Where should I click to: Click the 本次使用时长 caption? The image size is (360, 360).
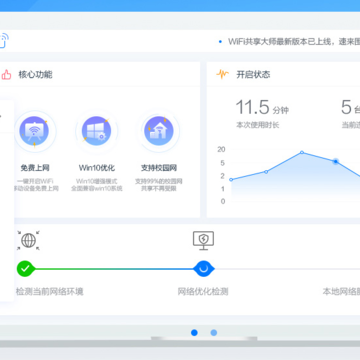257,125
